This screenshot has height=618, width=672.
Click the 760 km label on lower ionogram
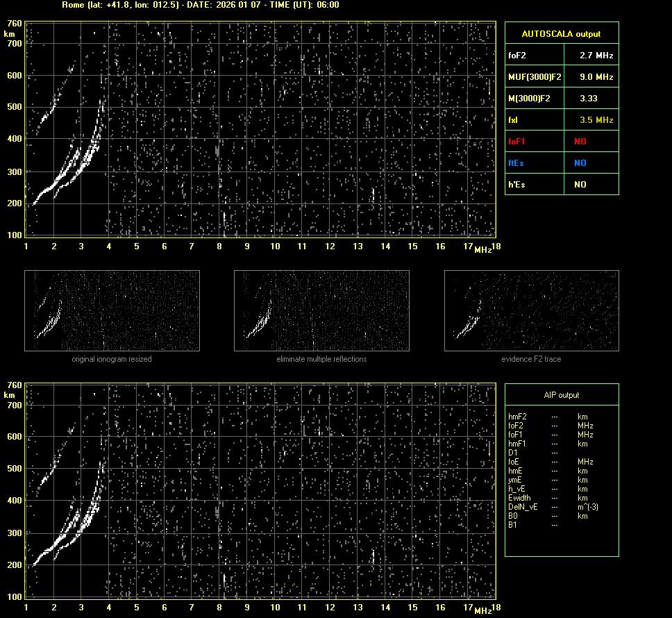pyautogui.click(x=13, y=385)
